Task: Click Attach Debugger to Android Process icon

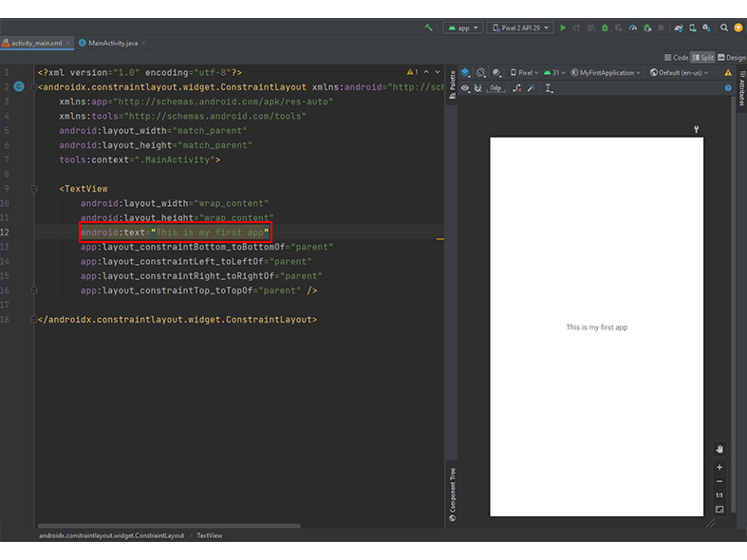Action: (x=647, y=28)
